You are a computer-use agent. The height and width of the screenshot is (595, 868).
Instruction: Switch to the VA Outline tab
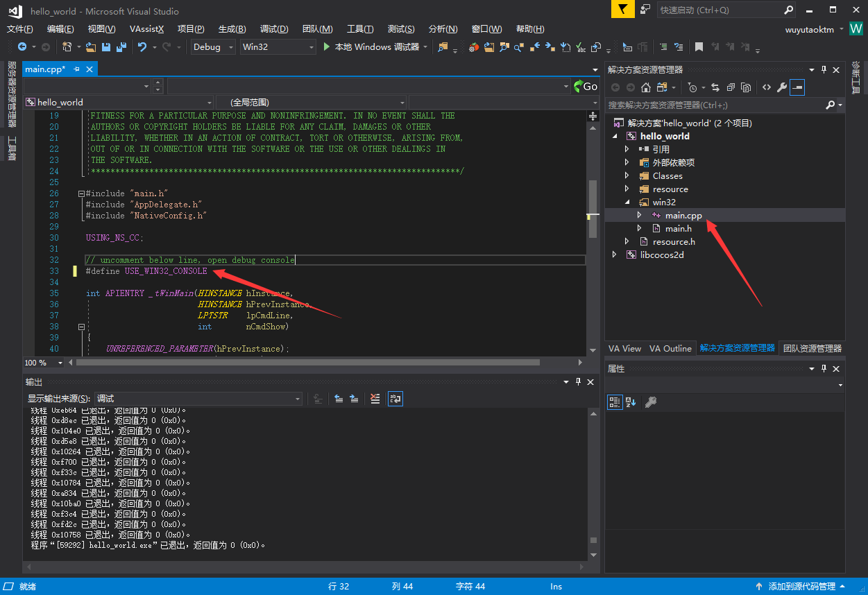point(670,348)
